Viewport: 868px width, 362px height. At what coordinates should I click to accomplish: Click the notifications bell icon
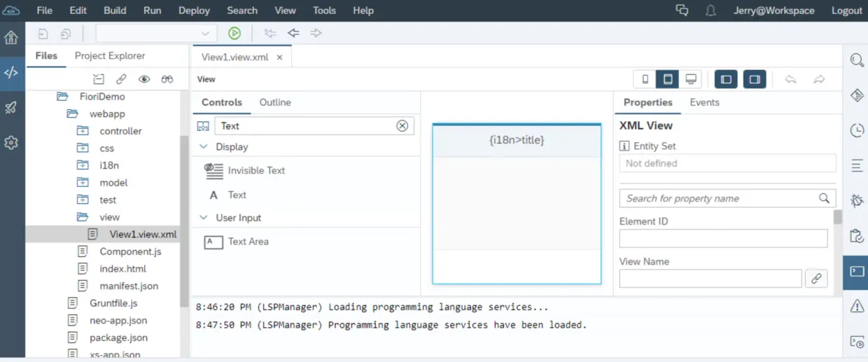[710, 11]
